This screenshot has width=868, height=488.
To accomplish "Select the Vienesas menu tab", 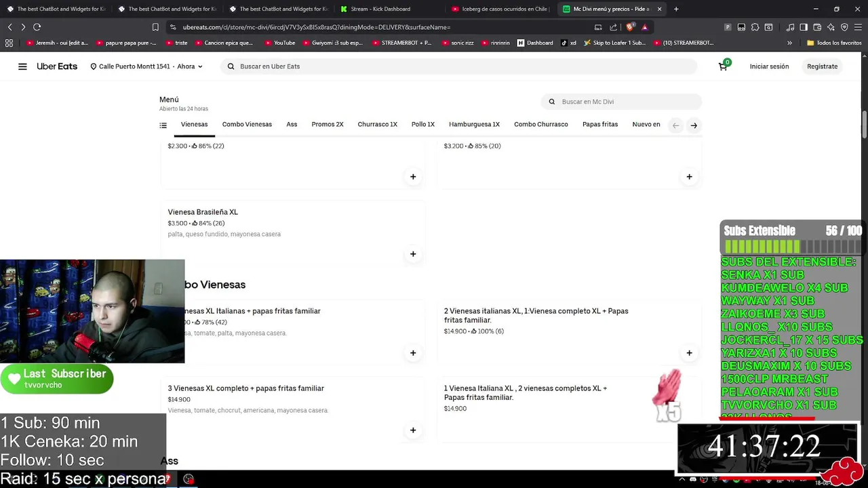I will click(x=194, y=125).
